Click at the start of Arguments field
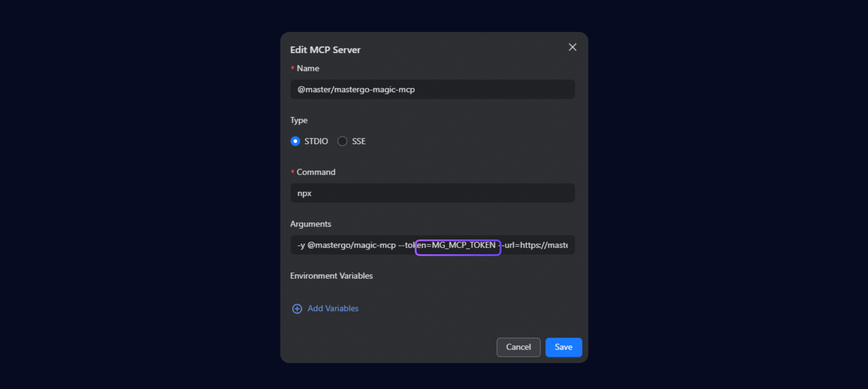The width and height of the screenshot is (868, 389). click(x=298, y=245)
